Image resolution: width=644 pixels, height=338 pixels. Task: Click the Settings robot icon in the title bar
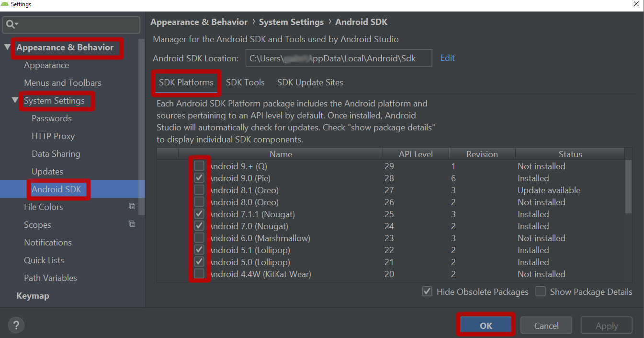[4, 4]
